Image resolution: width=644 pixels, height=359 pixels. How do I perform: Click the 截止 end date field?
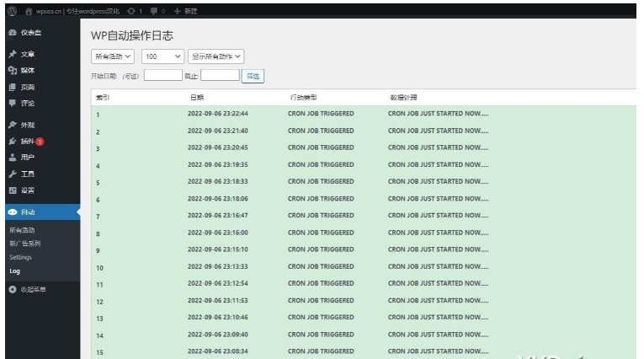coord(220,75)
